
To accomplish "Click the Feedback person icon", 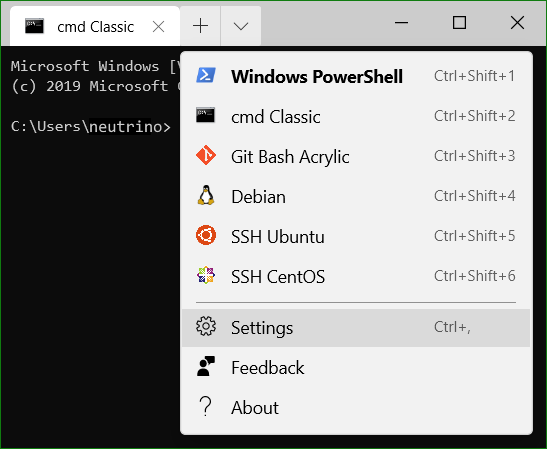I will pyautogui.click(x=206, y=367).
